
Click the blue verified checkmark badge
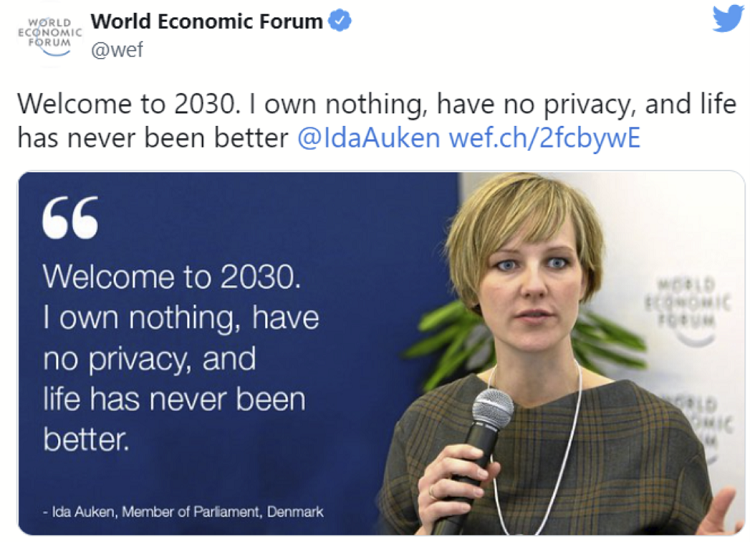[340, 21]
